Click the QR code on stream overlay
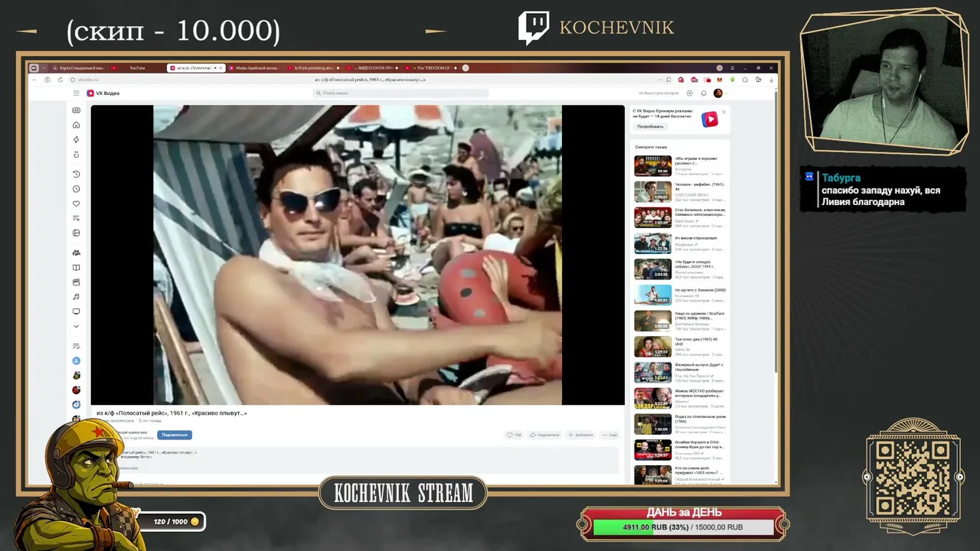 (913, 479)
